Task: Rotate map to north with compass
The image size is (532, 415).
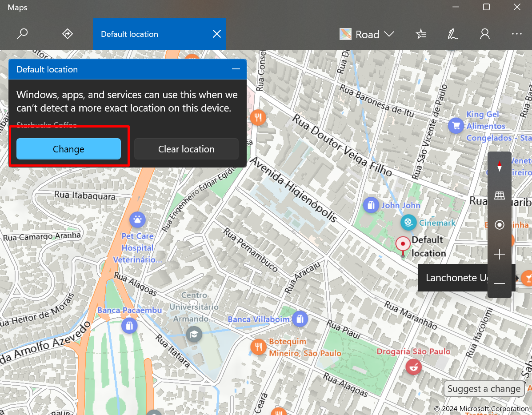Action: click(x=500, y=166)
